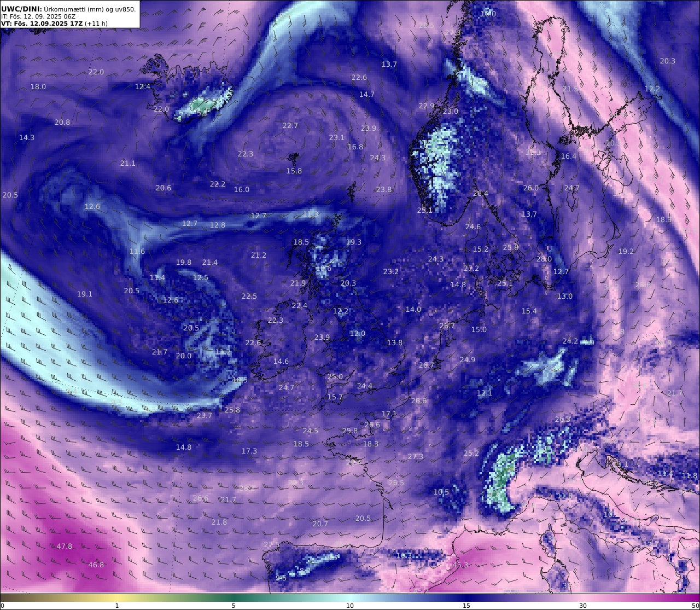Select the 24.6 map value
The width and height of the screenshot is (700, 610).
[473, 227]
